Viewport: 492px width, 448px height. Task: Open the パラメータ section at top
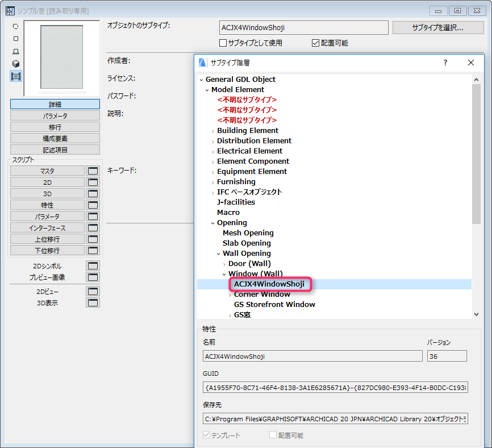coord(55,115)
